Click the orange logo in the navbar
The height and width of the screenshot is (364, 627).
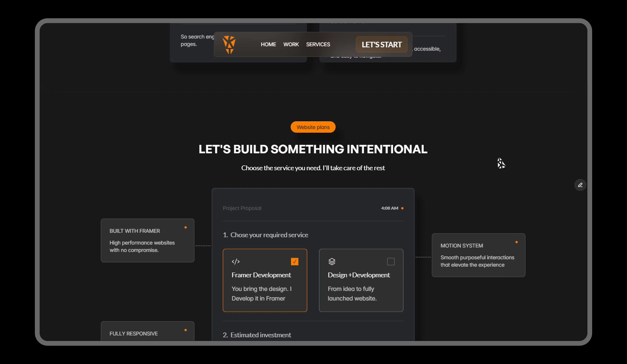pos(229,45)
